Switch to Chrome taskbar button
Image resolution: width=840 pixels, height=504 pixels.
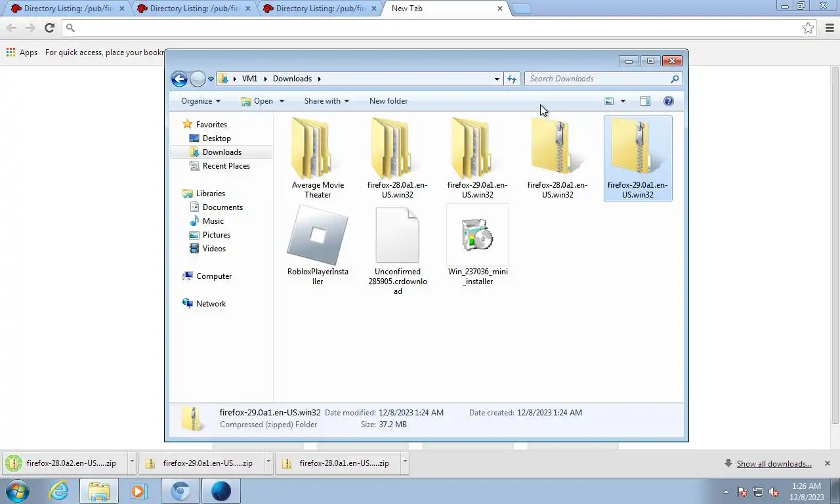tap(180, 491)
